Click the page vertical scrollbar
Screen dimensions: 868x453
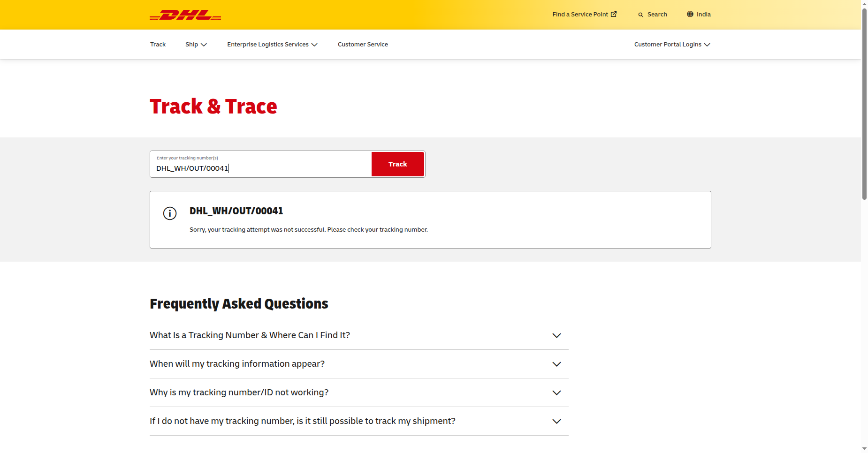pyautogui.click(x=864, y=103)
